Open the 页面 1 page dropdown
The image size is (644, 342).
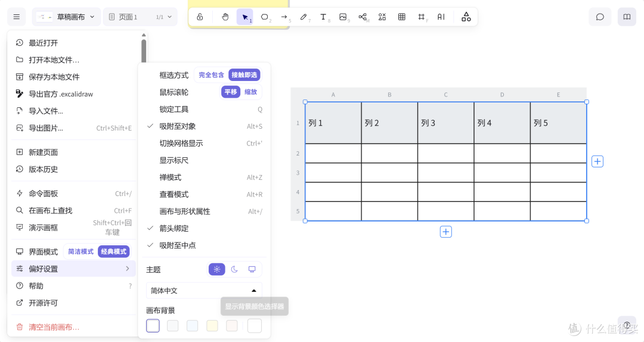pyautogui.click(x=140, y=17)
